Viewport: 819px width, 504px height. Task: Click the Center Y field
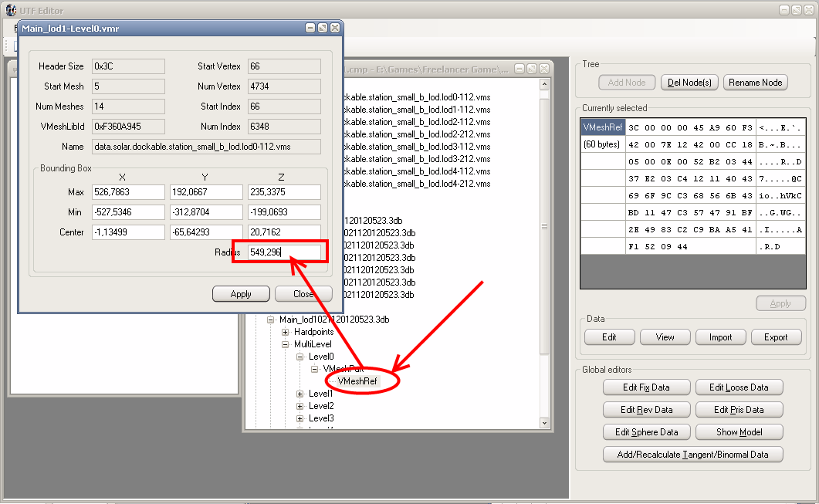[206, 232]
